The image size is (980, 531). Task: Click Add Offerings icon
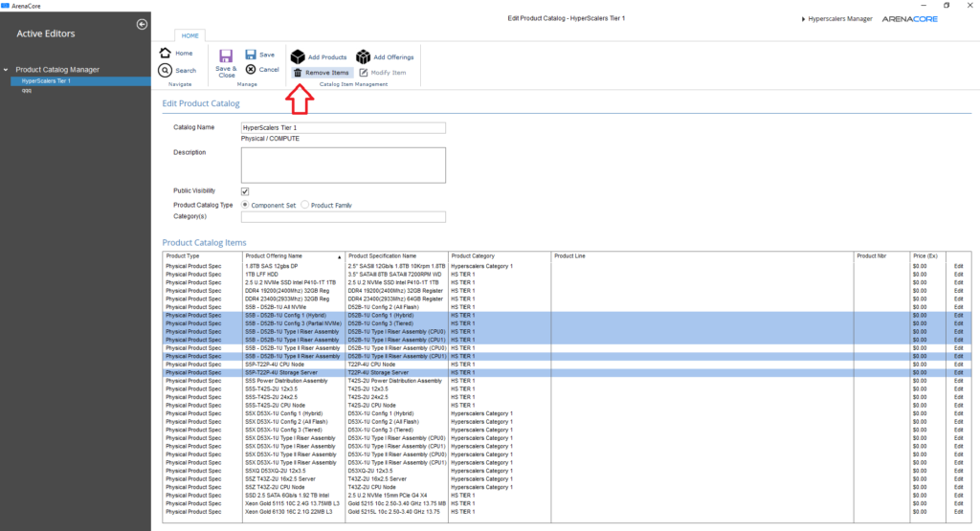coord(363,56)
